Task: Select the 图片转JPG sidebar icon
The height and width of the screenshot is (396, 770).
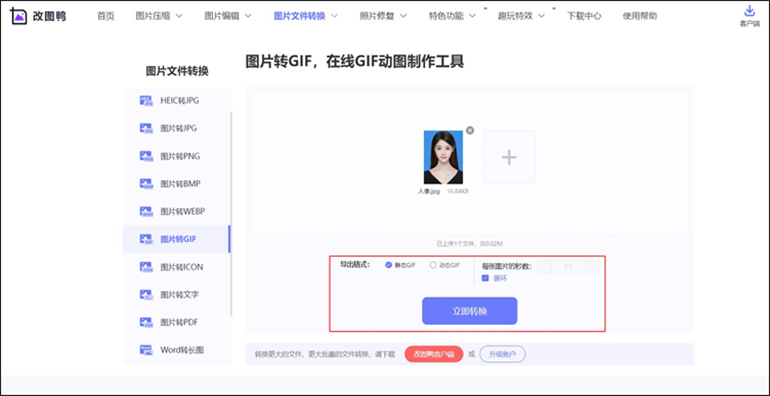Action: [x=146, y=128]
